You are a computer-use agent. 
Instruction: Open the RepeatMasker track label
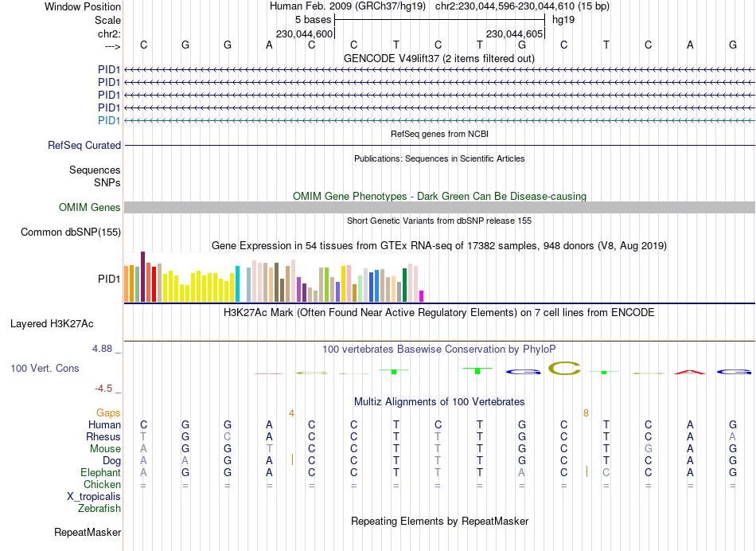(x=88, y=532)
